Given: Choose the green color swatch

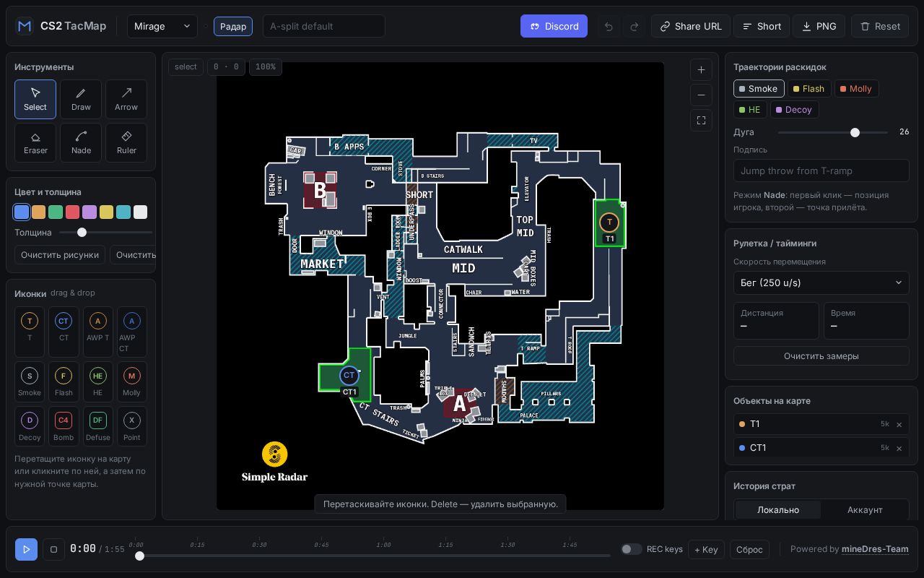Looking at the screenshot, I should click(x=56, y=212).
